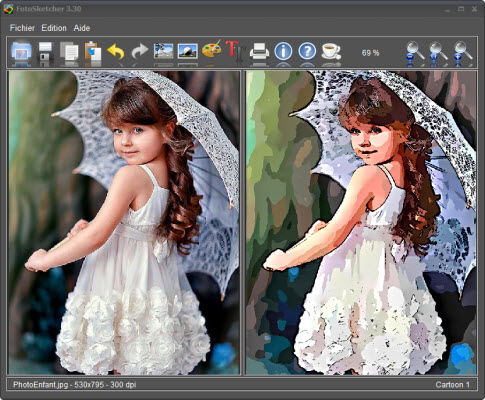Click the original photo preview pane
This screenshot has height=400, width=485.
tap(124, 223)
